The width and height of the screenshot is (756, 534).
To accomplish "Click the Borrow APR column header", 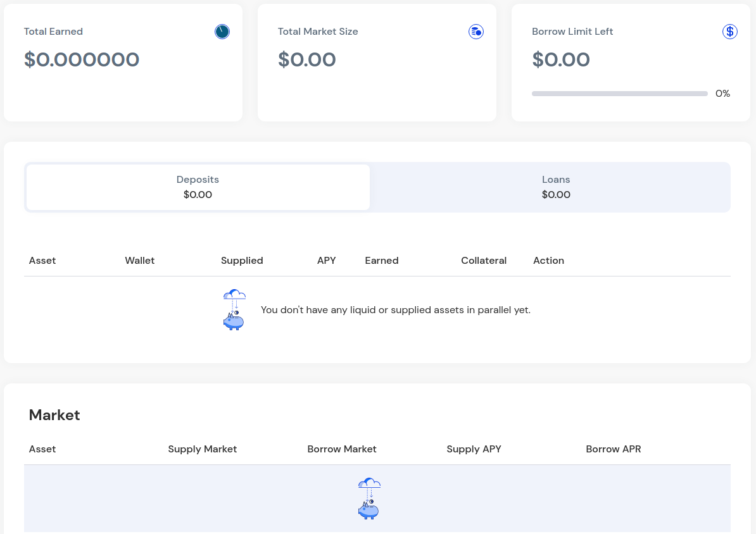I will [x=614, y=449].
